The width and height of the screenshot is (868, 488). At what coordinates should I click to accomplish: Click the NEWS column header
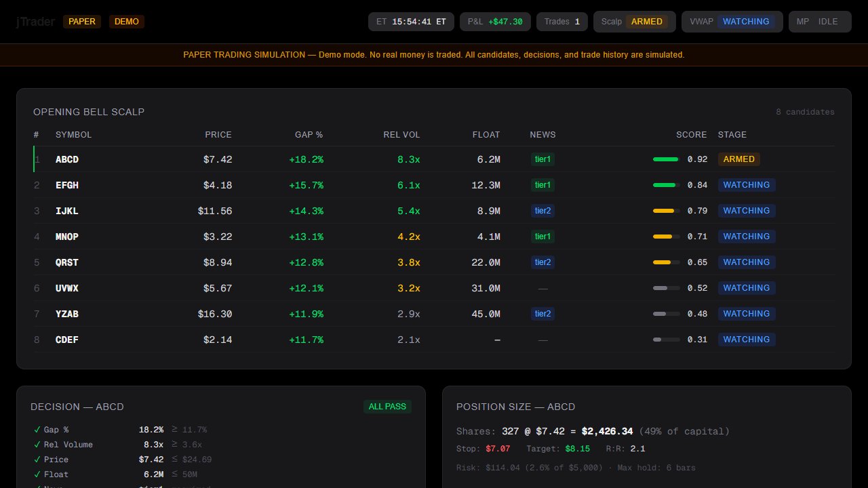pos(542,135)
